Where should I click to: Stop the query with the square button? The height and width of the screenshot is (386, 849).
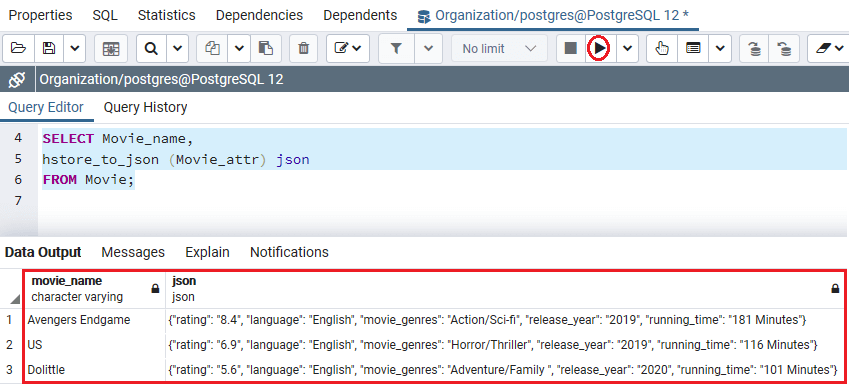pyautogui.click(x=571, y=48)
